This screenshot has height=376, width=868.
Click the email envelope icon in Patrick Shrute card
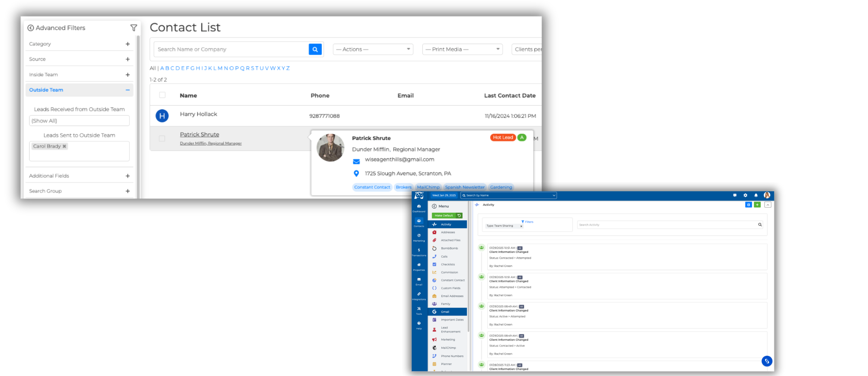pos(356,161)
